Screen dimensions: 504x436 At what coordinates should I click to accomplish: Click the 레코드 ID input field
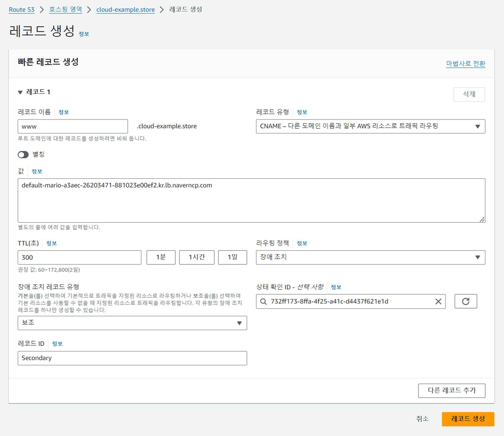click(x=132, y=358)
